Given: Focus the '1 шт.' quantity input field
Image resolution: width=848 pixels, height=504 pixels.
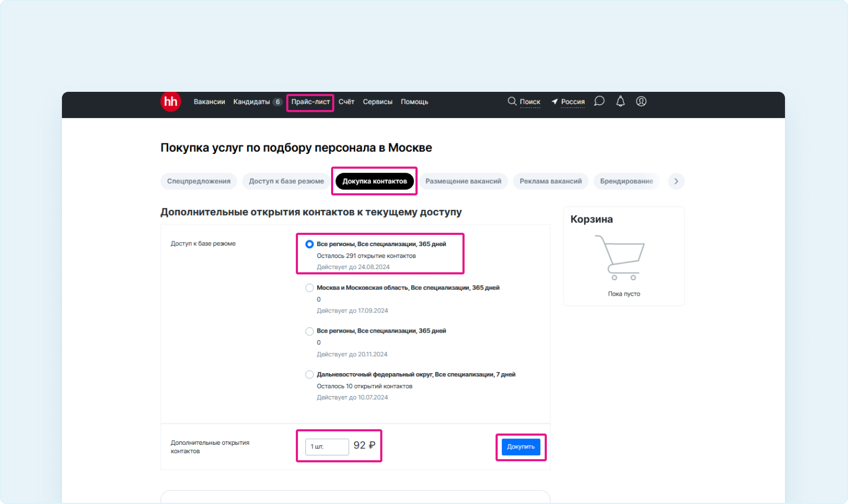Looking at the screenshot, I should pyautogui.click(x=327, y=447).
